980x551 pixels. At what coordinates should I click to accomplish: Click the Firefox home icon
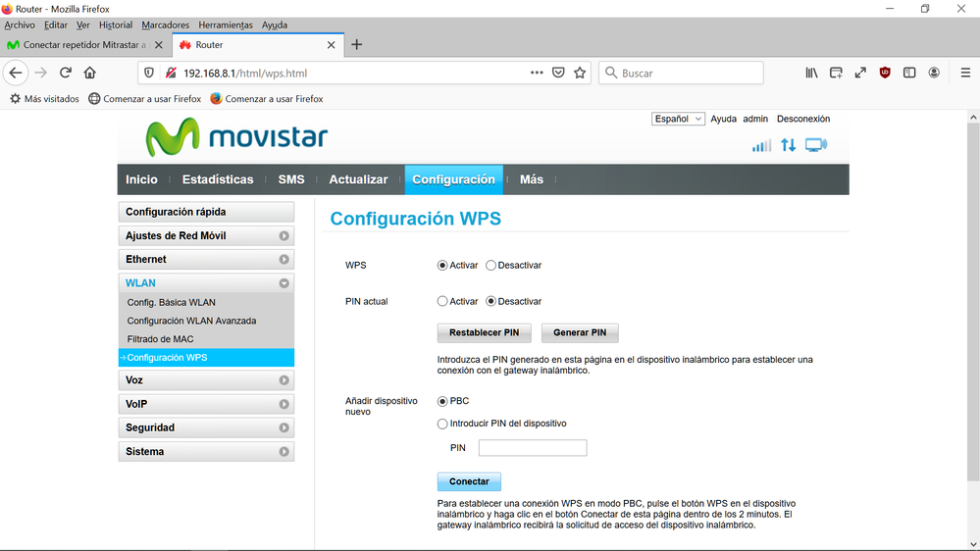pos(90,73)
